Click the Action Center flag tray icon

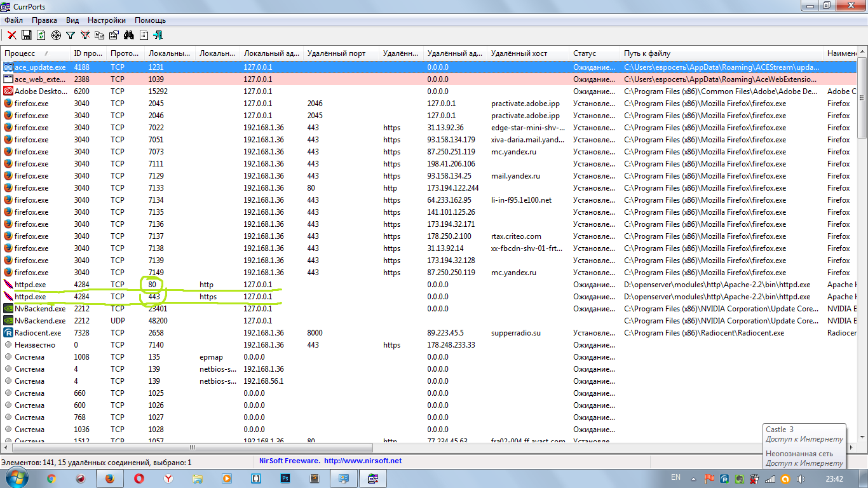(x=708, y=478)
